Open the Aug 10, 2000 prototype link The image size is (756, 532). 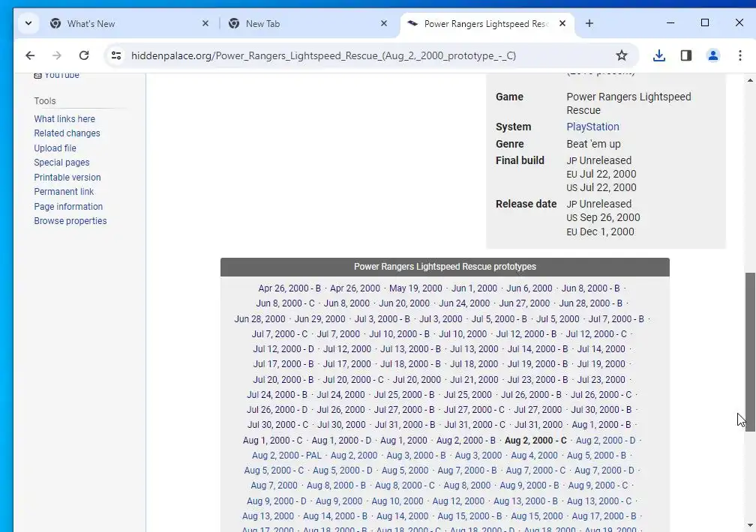(x=397, y=501)
